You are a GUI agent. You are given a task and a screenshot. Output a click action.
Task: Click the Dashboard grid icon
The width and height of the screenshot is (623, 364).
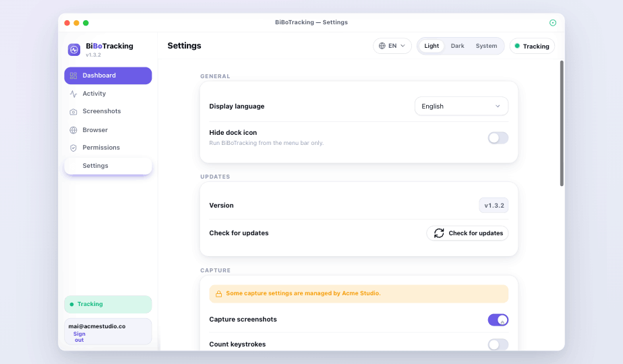73,75
